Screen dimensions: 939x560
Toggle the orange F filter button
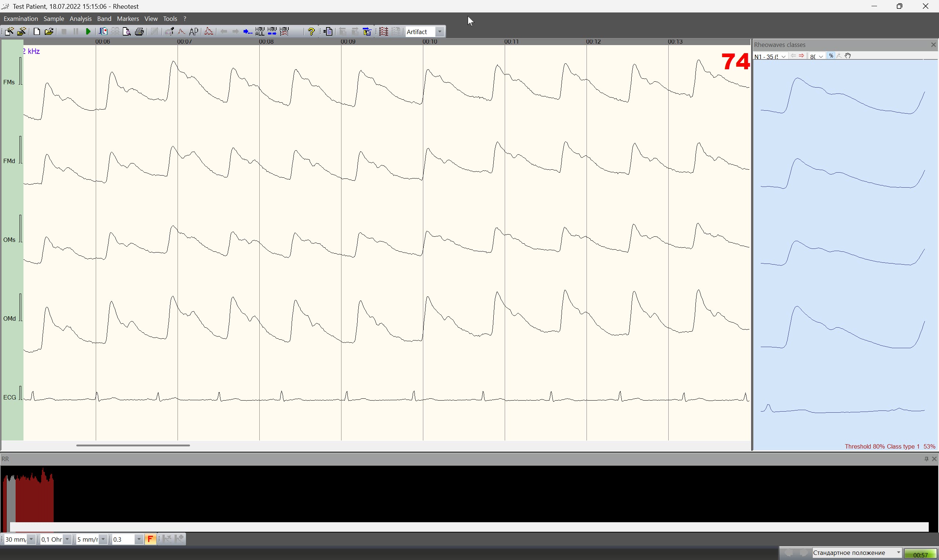(x=150, y=539)
